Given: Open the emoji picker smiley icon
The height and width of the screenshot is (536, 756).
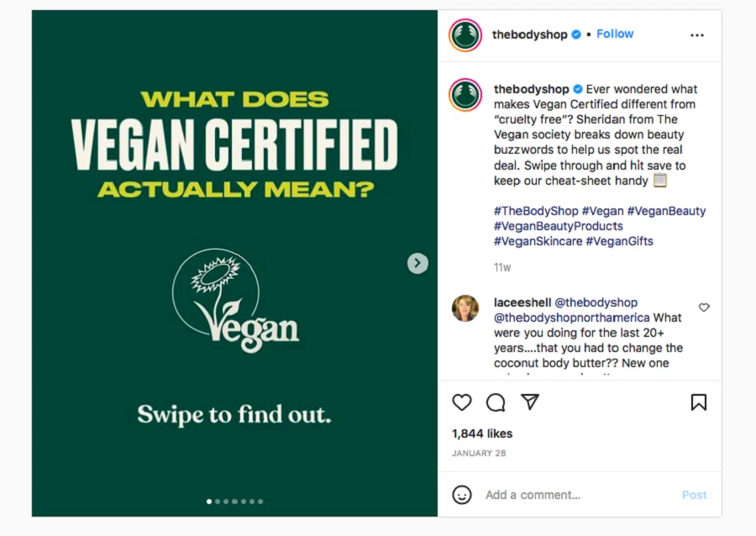Looking at the screenshot, I should click(x=462, y=495).
